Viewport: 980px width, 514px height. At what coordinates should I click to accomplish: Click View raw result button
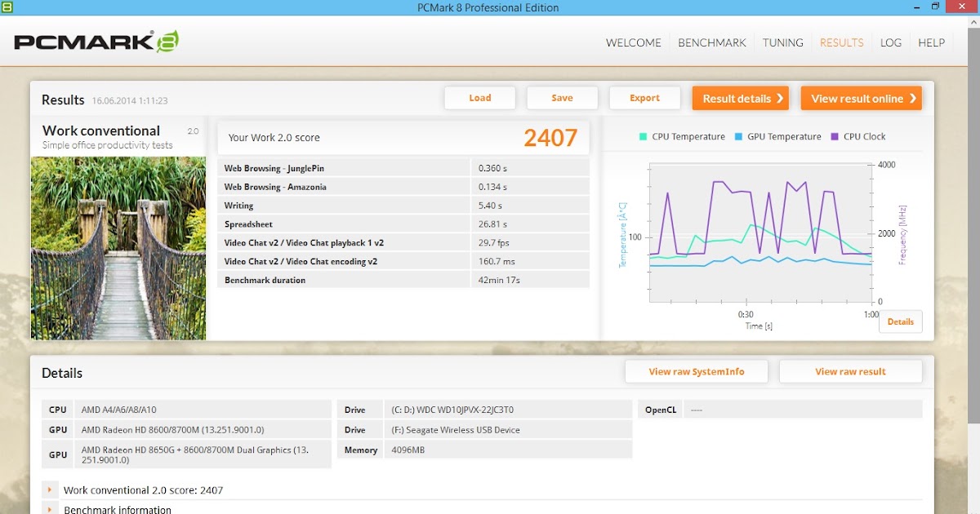(x=850, y=371)
